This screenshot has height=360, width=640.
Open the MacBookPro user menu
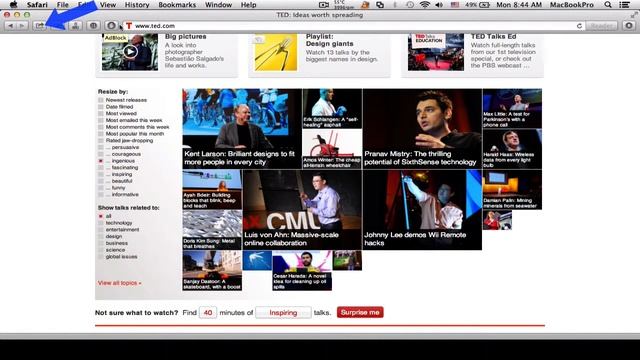click(571, 5)
